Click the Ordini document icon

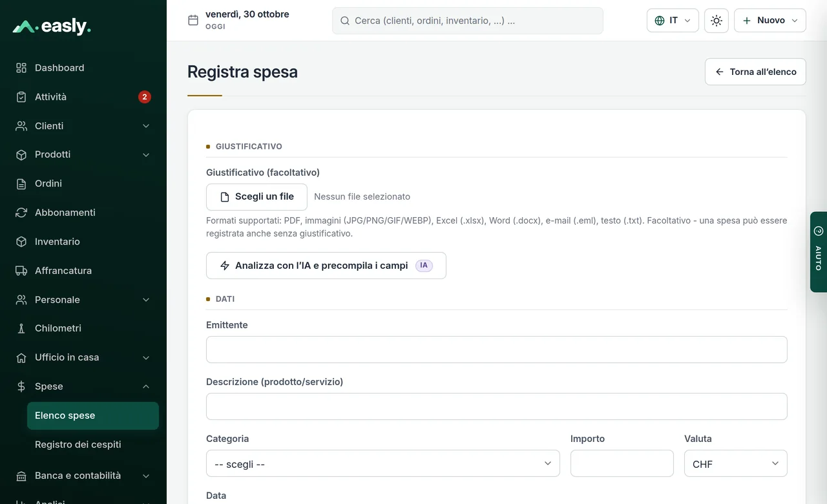coord(21,184)
